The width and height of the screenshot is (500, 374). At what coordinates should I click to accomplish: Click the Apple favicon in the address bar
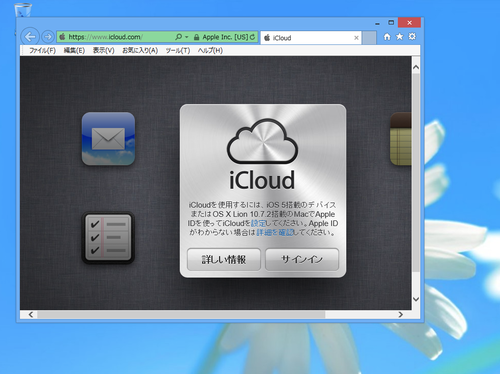click(62, 37)
